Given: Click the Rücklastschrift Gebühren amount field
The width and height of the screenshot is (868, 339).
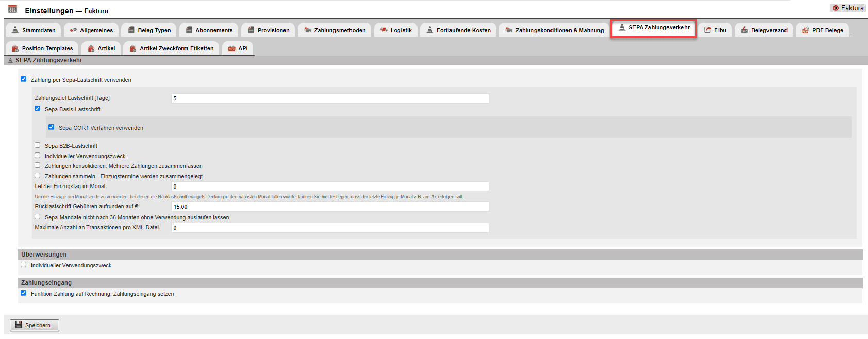Looking at the screenshot, I should pyautogui.click(x=329, y=207).
